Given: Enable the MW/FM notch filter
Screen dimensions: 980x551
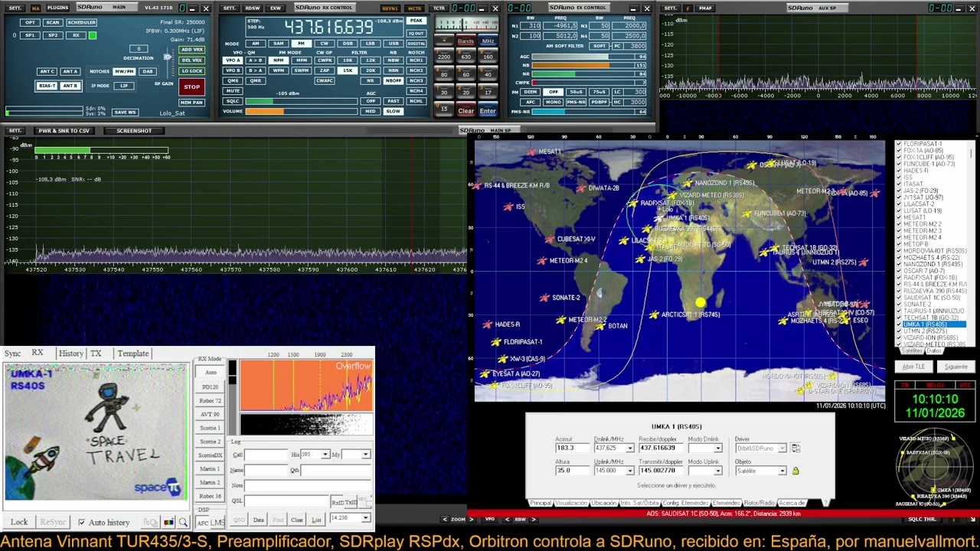Looking at the screenshot, I should [x=124, y=71].
